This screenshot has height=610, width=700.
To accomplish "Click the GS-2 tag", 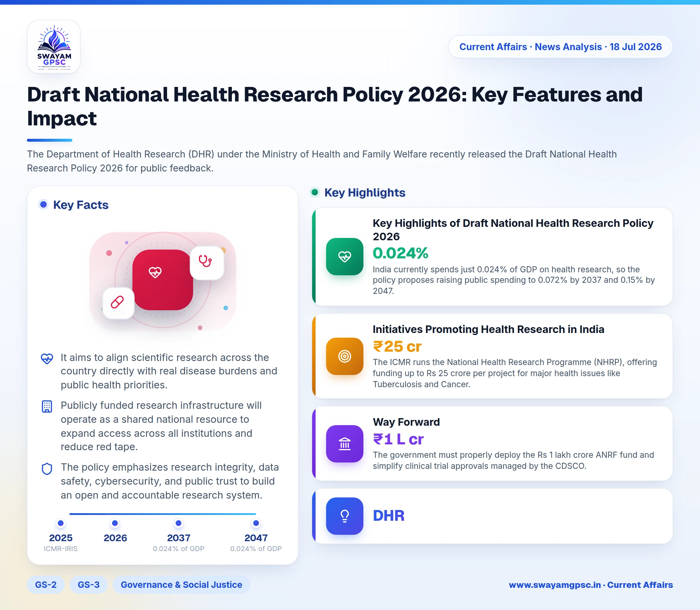I will [45, 584].
